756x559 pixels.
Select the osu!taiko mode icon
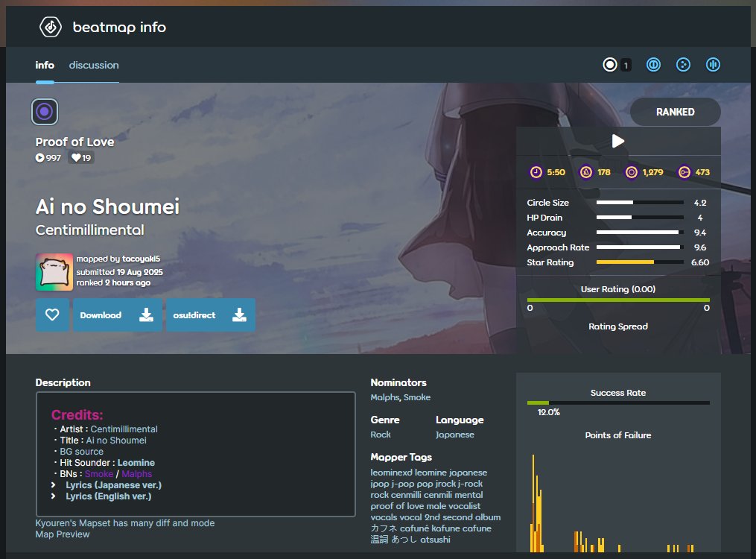pos(653,65)
